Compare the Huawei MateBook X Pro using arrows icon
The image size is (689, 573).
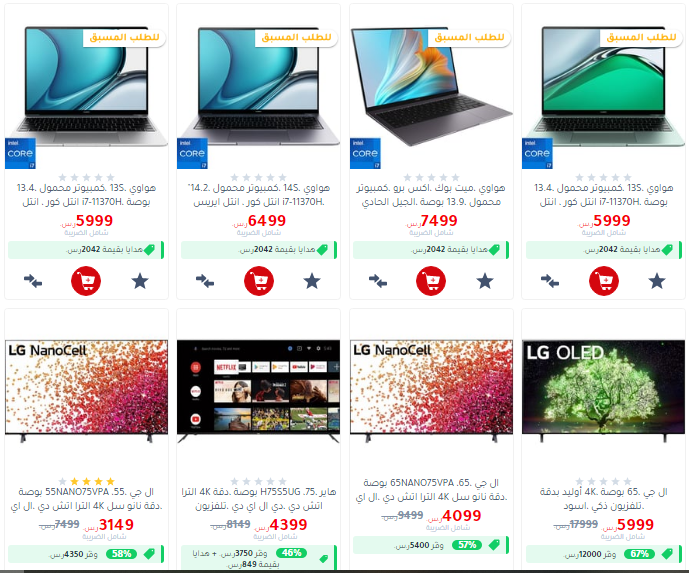click(378, 281)
